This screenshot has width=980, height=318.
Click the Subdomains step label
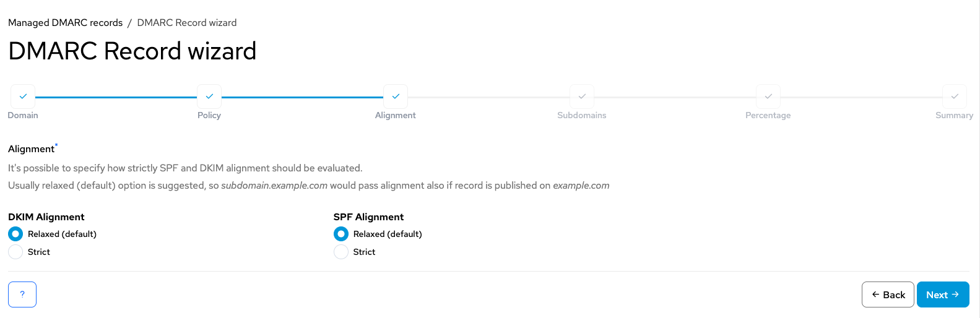tap(582, 115)
